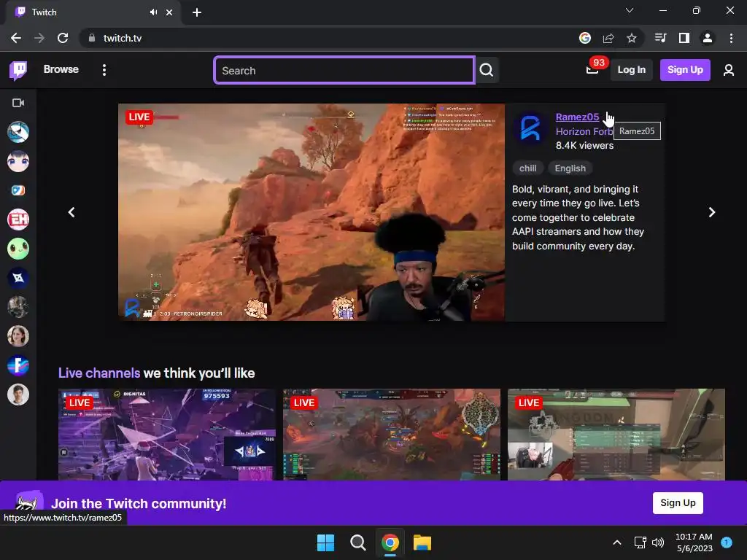Open a new browser tab
This screenshot has width=747, height=560.
click(197, 12)
